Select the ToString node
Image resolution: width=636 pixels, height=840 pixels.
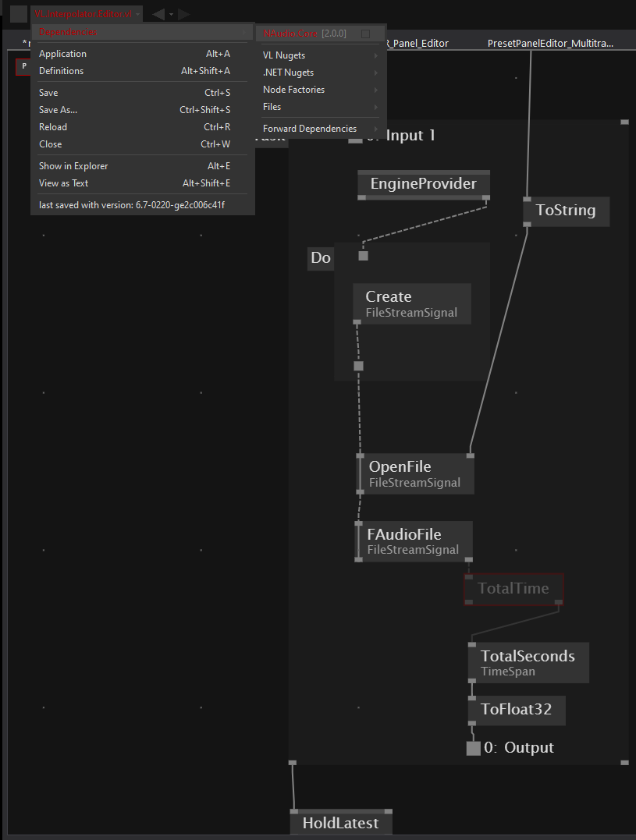point(566,211)
